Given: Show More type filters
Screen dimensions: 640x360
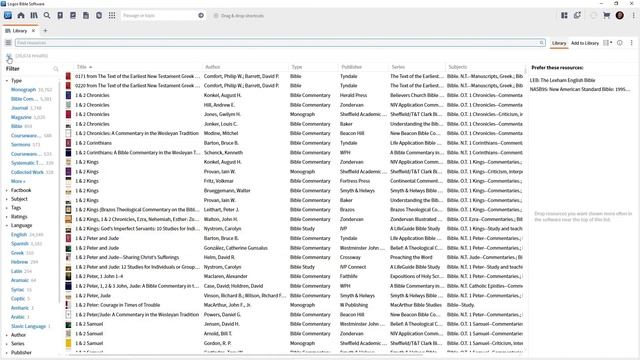Looking at the screenshot, I should click(x=18, y=181).
